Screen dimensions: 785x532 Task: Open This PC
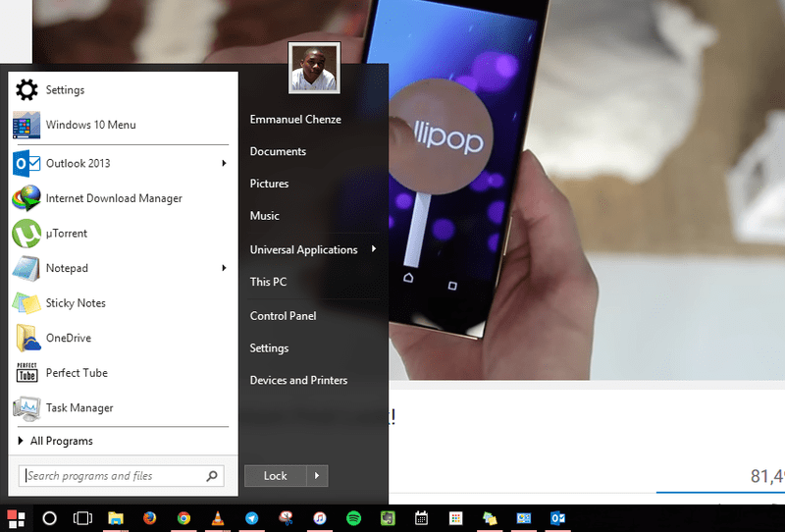(x=268, y=282)
